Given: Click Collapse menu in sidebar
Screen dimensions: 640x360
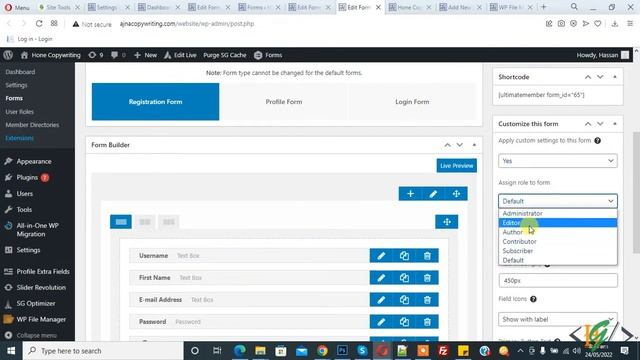Looking at the screenshot, I should (36, 336).
